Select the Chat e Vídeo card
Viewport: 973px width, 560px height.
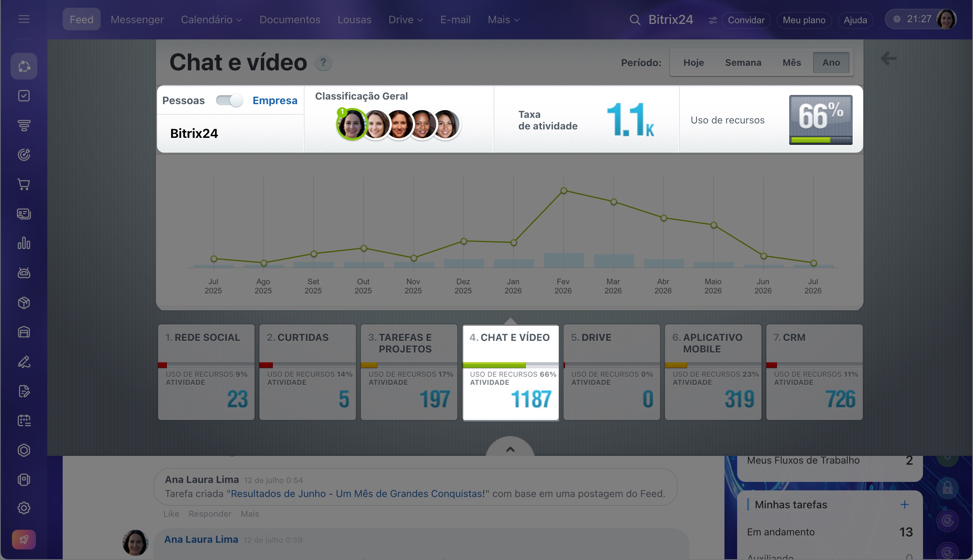tap(510, 372)
